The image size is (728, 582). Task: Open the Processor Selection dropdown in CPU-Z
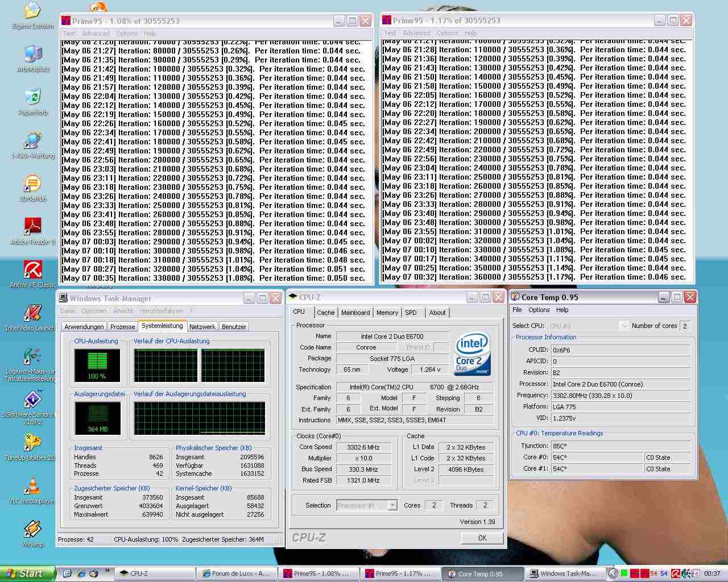[x=392, y=505]
